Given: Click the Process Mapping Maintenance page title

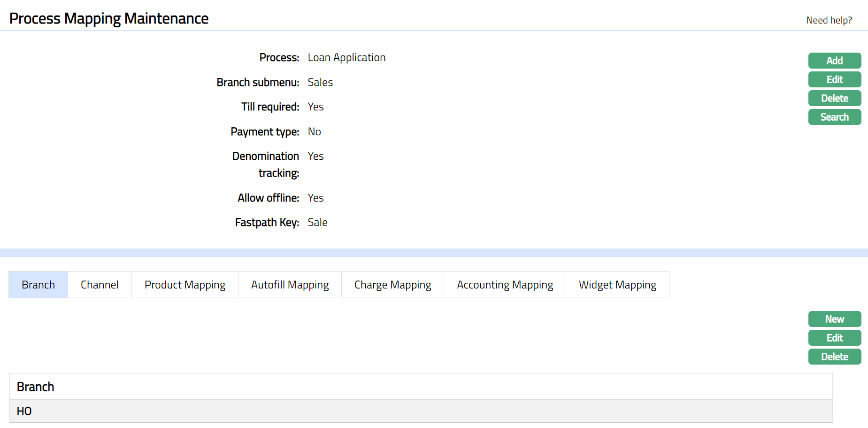Looking at the screenshot, I should point(109,18).
